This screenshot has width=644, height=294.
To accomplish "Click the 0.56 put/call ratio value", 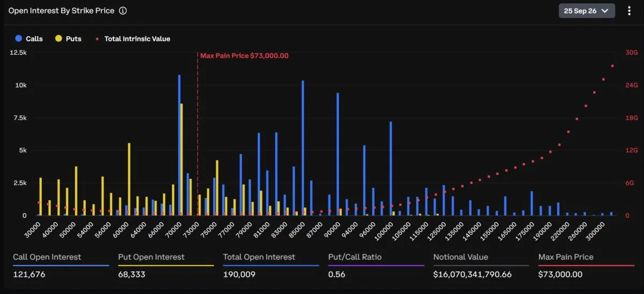I will [x=337, y=274].
